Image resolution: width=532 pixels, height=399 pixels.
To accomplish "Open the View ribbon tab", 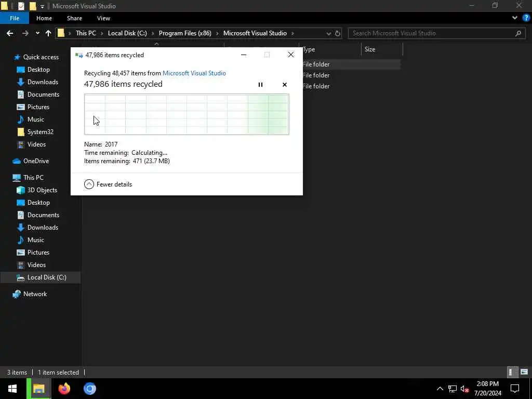I will [x=103, y=18].
